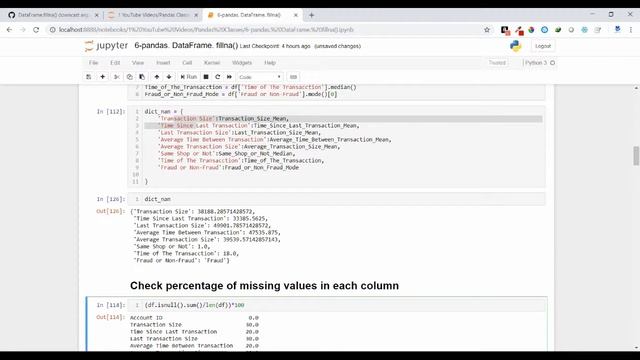Click the Trusted notebook indicator

pos(497,63)
